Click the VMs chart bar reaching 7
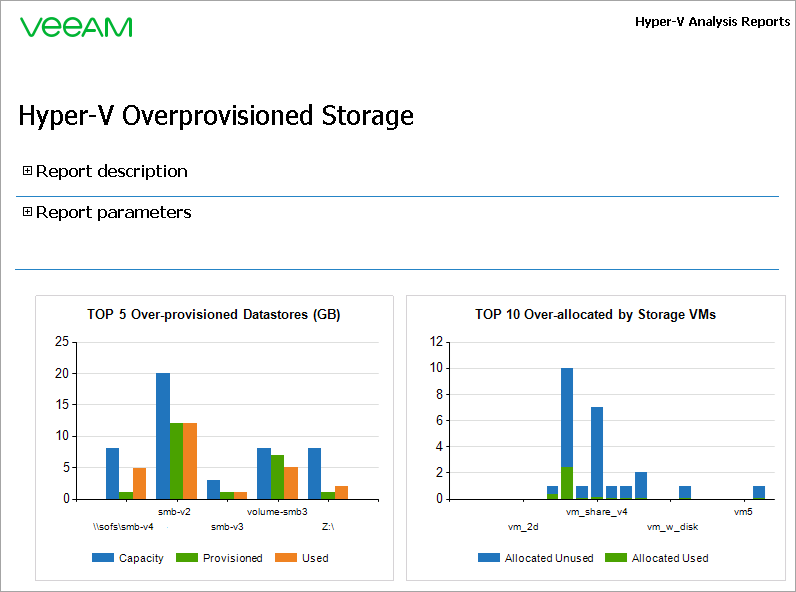This screenshot has height=592, width=796. tap(597, 453)
